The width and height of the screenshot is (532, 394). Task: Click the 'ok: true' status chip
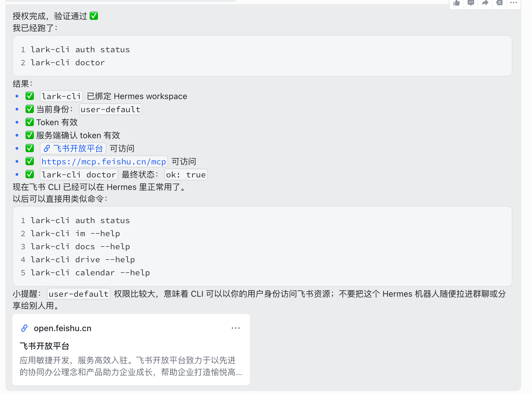186,174
